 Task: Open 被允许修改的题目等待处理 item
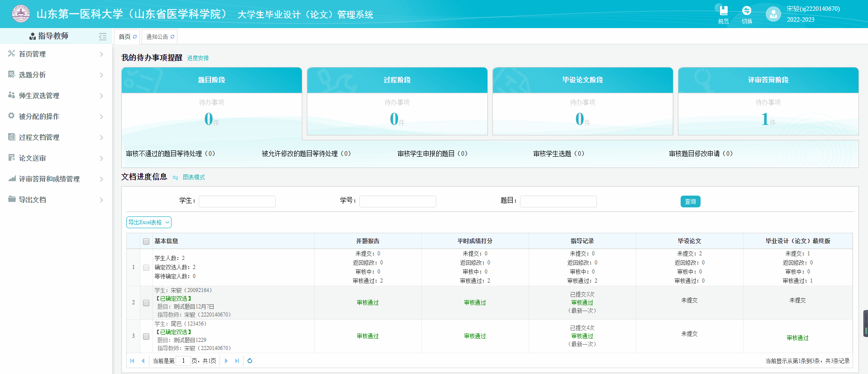306,153
